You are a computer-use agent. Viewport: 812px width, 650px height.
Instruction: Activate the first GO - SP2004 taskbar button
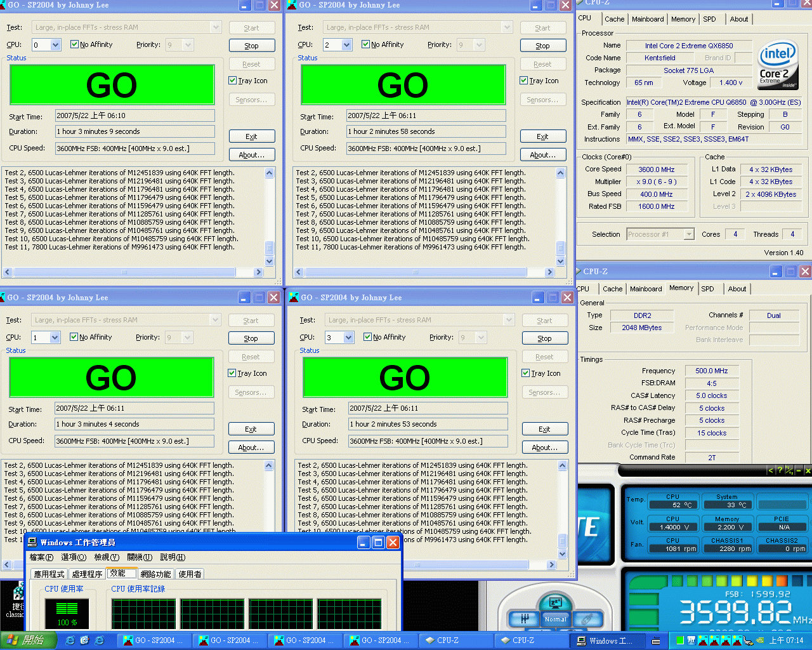(154, 640)
